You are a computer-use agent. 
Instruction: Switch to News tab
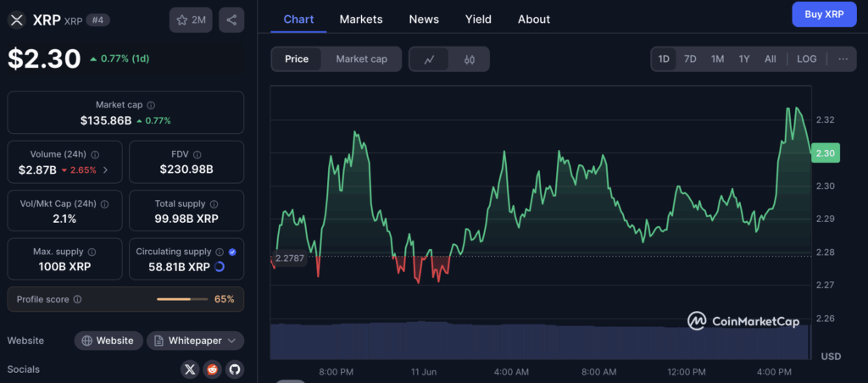[x=424, y=19]
